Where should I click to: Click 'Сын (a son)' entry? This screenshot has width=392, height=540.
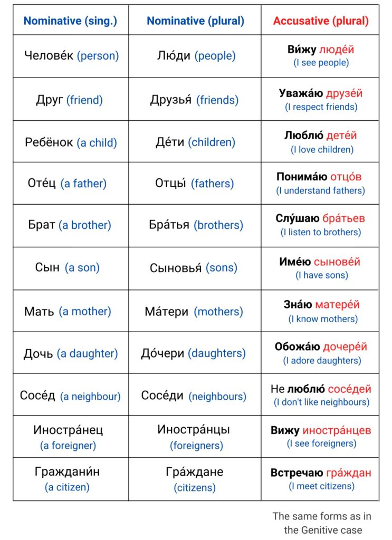pos(67,267)
